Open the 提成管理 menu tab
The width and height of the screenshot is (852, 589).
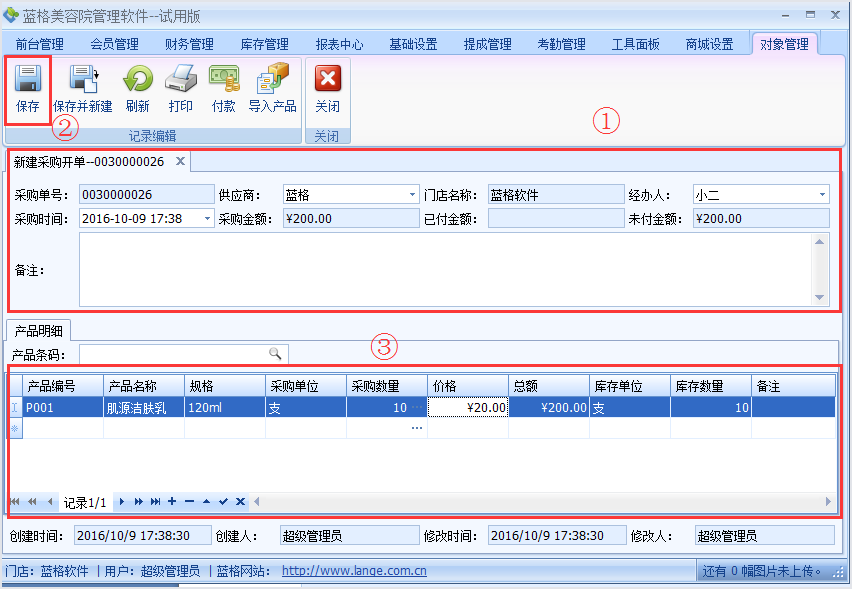487,44
